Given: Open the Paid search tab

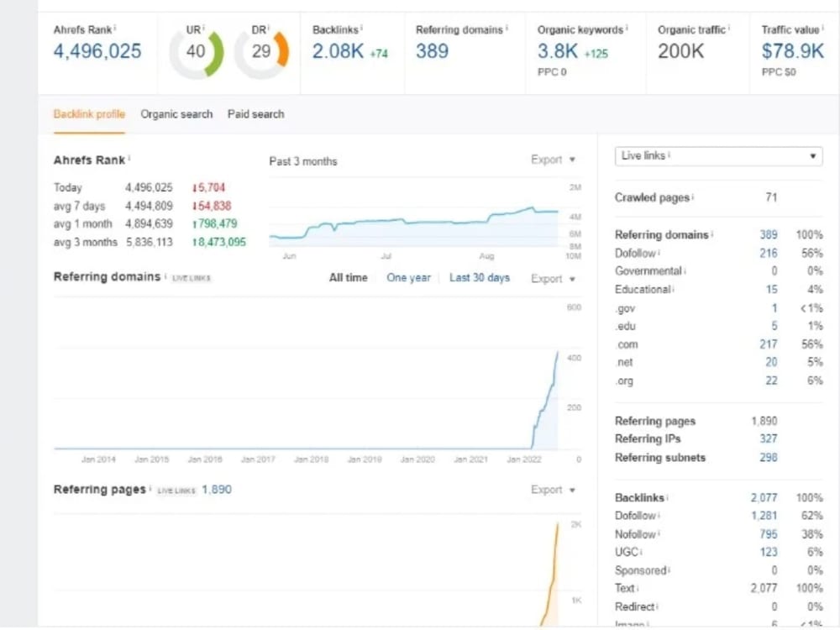Looking at the screenshot, I should coord(255,114).
